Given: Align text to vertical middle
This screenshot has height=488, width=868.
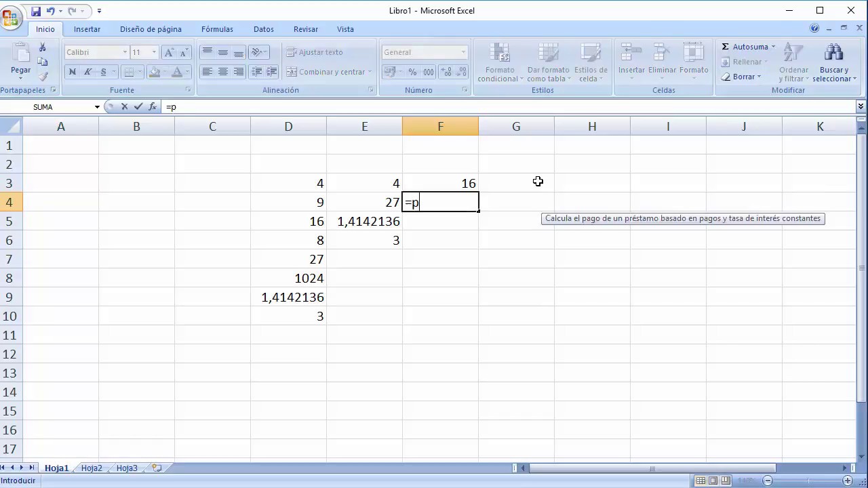Looking at the screenshot, I should tap(223, 52).
